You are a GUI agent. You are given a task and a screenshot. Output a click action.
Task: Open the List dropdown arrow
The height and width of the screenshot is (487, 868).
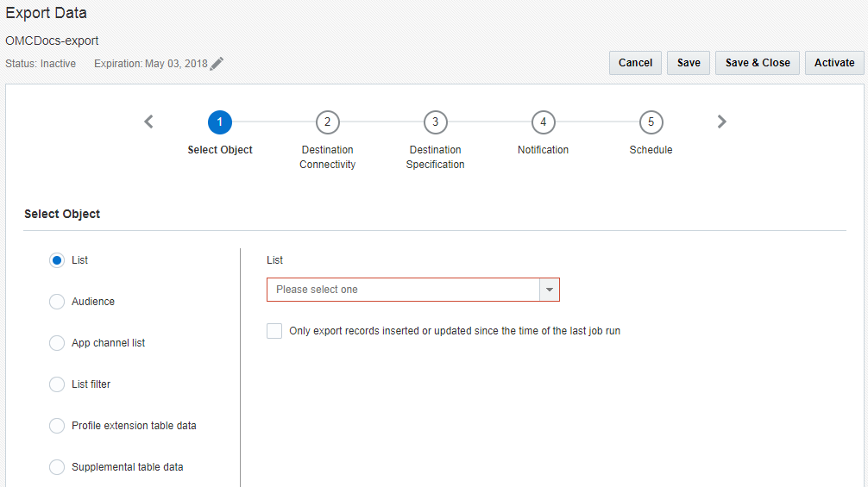click(549, 290)
